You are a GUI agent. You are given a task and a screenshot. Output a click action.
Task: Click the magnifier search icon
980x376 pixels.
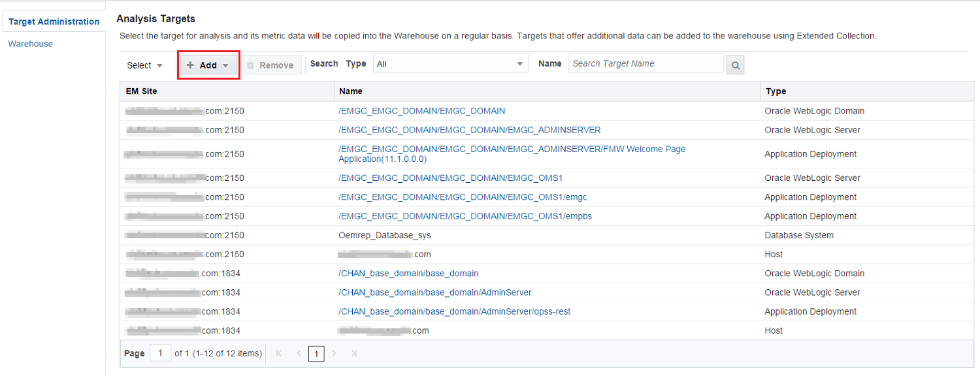tap(736, 65)
